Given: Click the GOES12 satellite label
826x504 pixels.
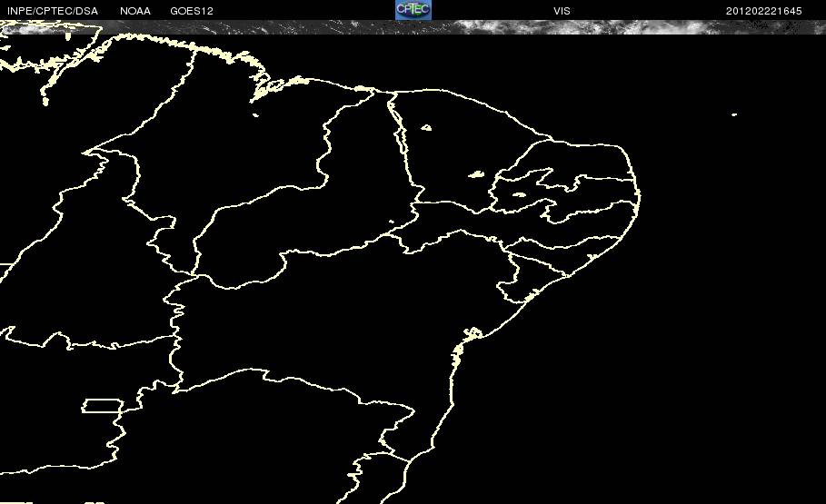Looking at the screenshot, I should [192, 11].
